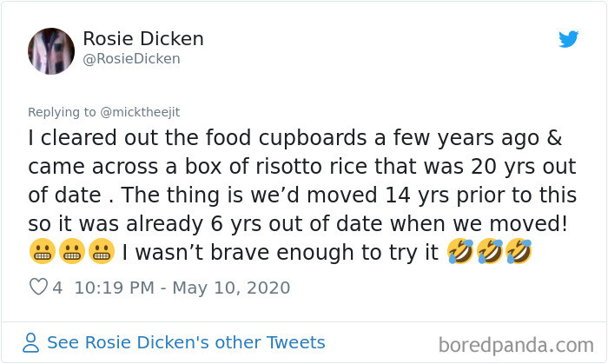Click the last laughing emoji
The image size is (608, 364).
[518, 253]
